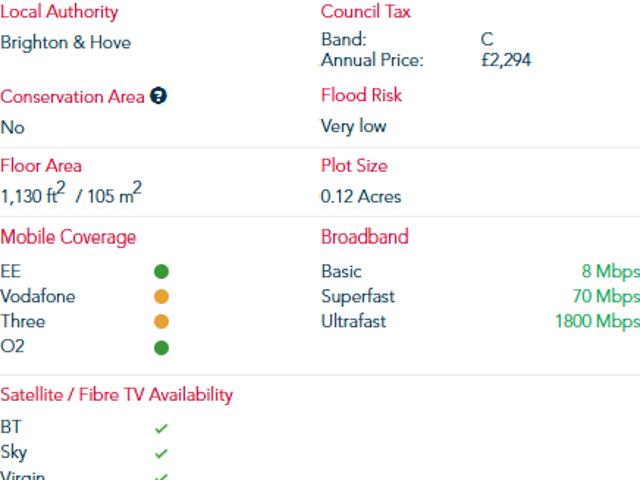Click the Council Tax heading
The height and width of the screenshot is (480, 640).
[x=366, y=11]
